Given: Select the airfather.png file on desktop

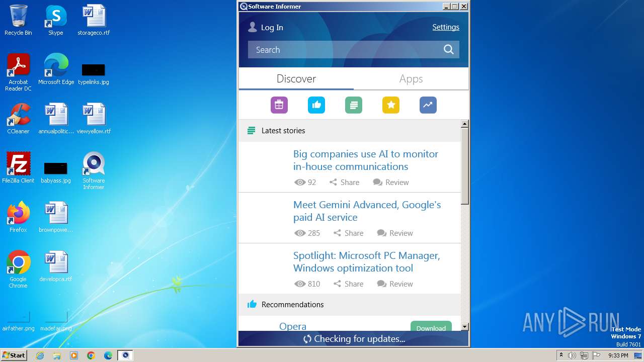Looking at the screenshot, I should (18, 322).
